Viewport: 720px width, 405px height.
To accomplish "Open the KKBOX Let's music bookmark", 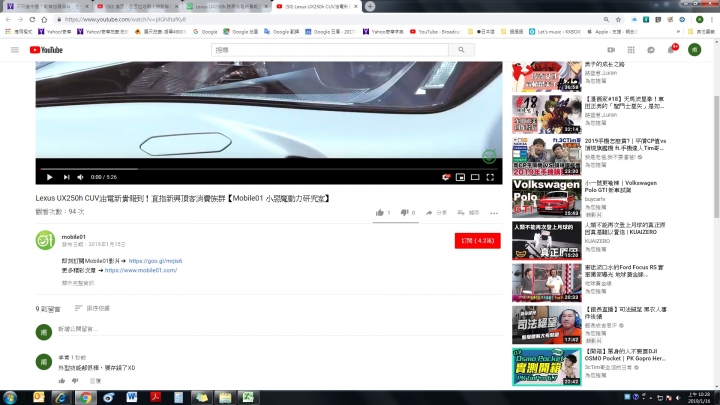I will [554, 32].
